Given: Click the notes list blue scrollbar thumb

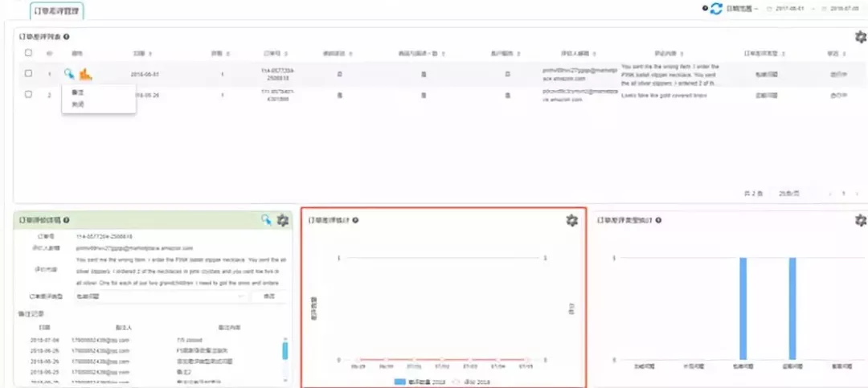Looking at the screenshot, I should (x=285, y=350).
